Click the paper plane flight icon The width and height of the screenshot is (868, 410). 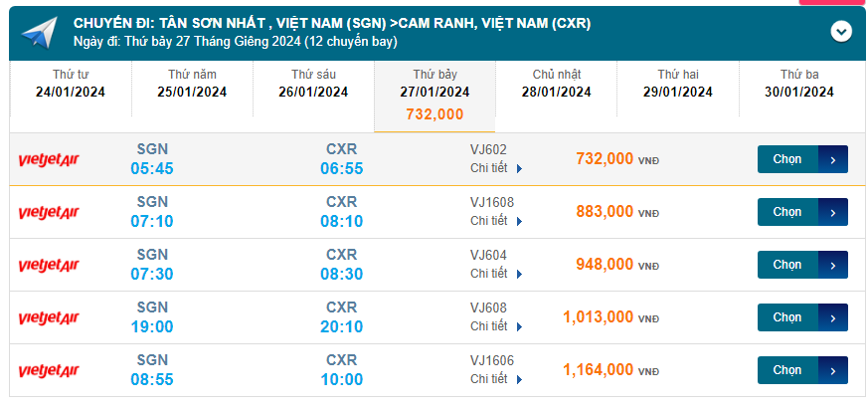[x=39, y=32]
